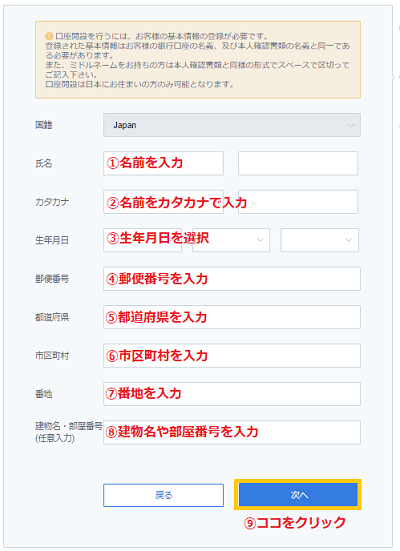The image size is (400, 551).
Task: Click the blue 次へ next button
Action: coord(298,495)
